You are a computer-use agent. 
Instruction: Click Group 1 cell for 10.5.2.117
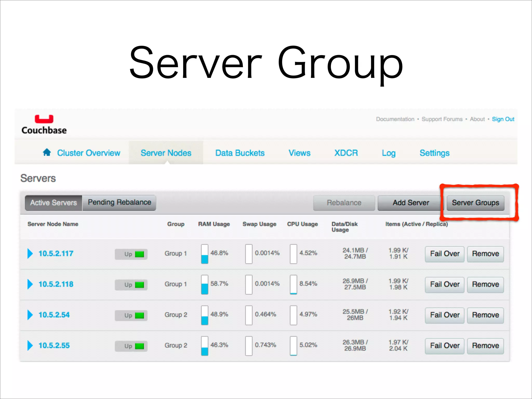[176, 253]
